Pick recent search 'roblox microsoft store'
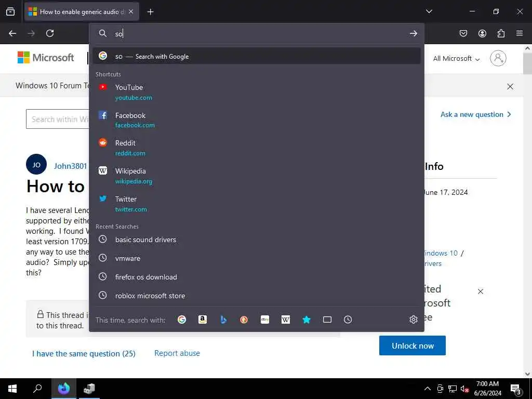 pyautogui.click(x=257, y=296)
